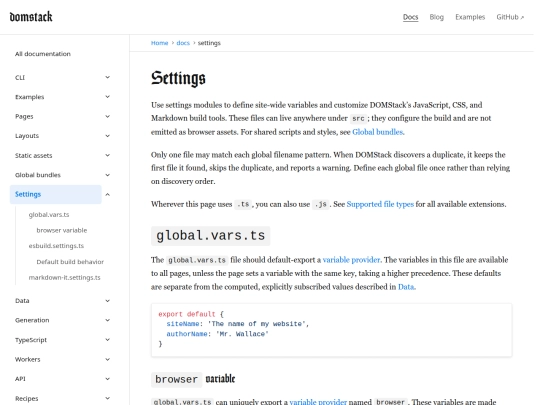
Task: Open the Docs nav tab
Action: [x=410, y=17]
